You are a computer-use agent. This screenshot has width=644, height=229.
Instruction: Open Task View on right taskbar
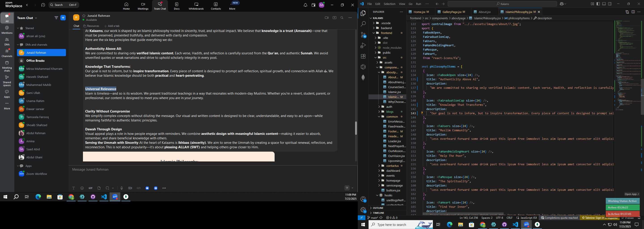coord(438,225)
